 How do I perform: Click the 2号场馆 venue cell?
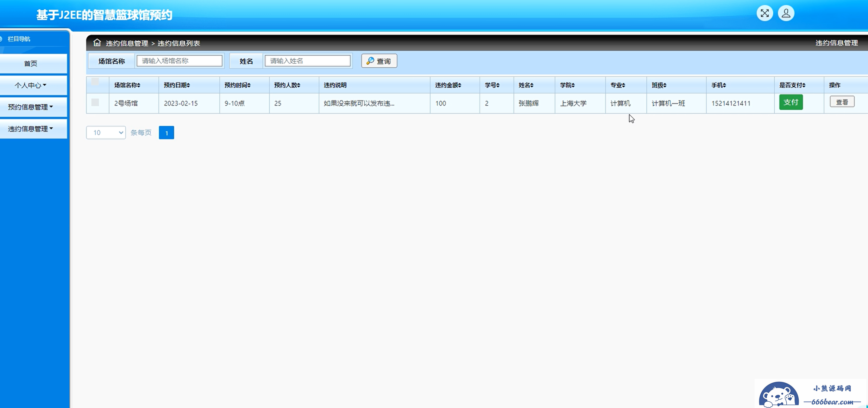134,103
